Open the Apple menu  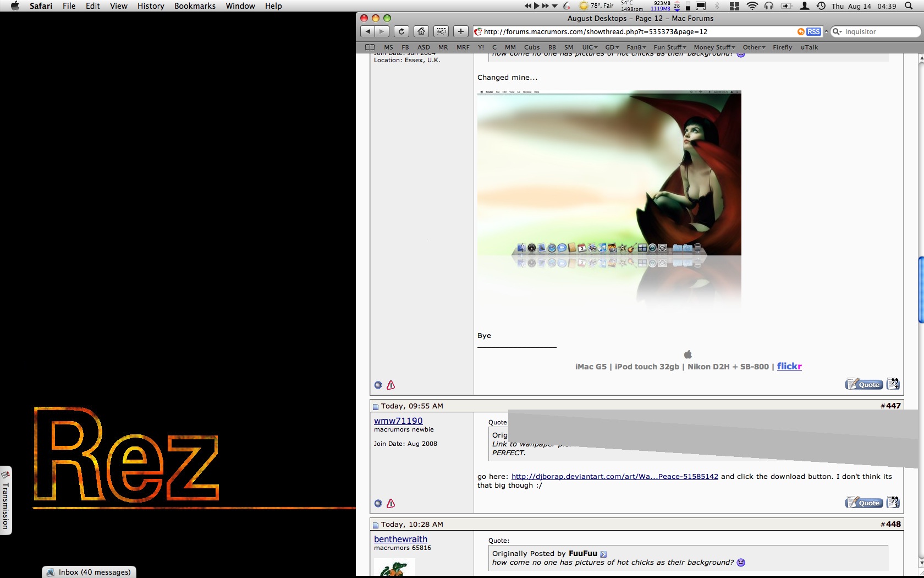(x=15, y=6)
